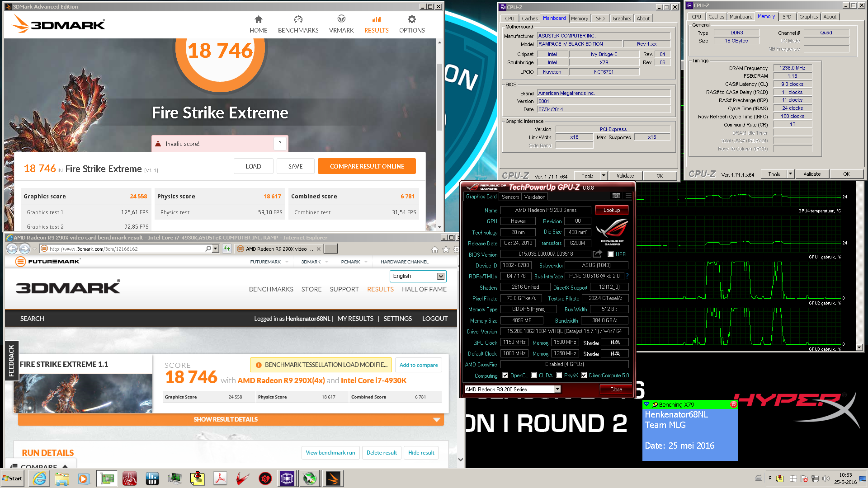Take GPU-Z screenshot with camera icon
Image resolution: width=868 pixels, height=488 pixels.
(x=616, y=196)
